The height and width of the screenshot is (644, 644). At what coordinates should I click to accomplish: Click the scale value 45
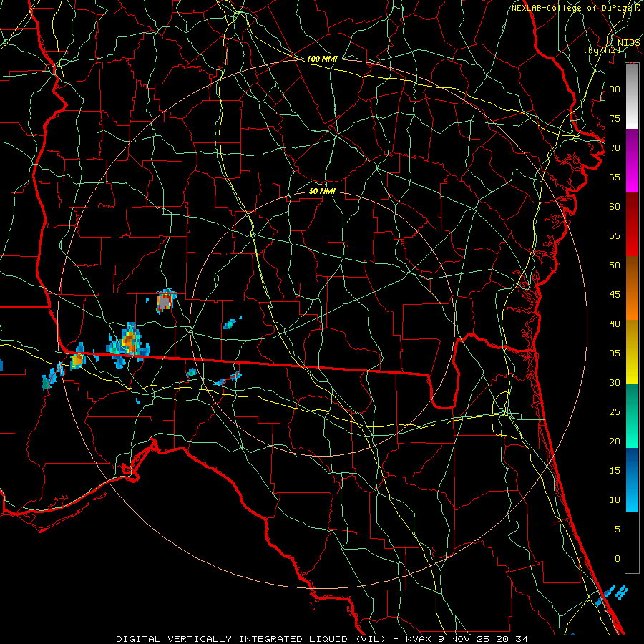pyautogui.click(x=615, y=295)
